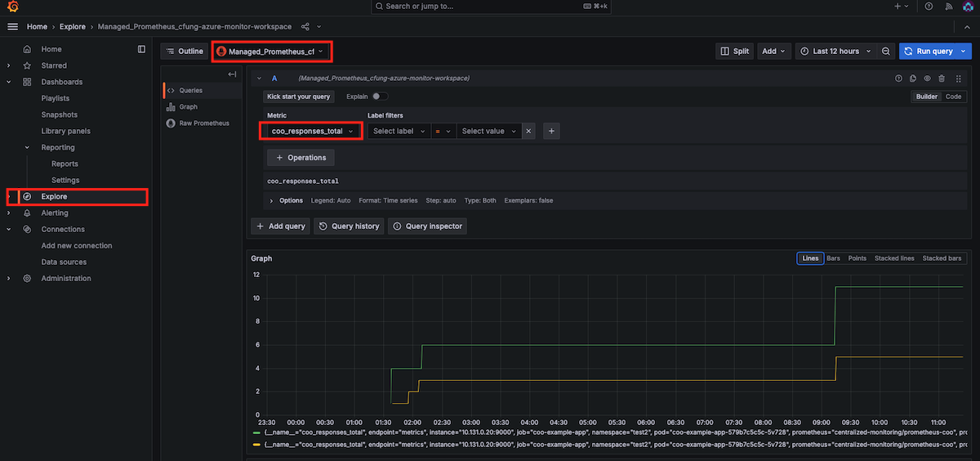Select Stacked bars graph style
The height and width of the screenshot is (461, 980).
tap(942, 258)
